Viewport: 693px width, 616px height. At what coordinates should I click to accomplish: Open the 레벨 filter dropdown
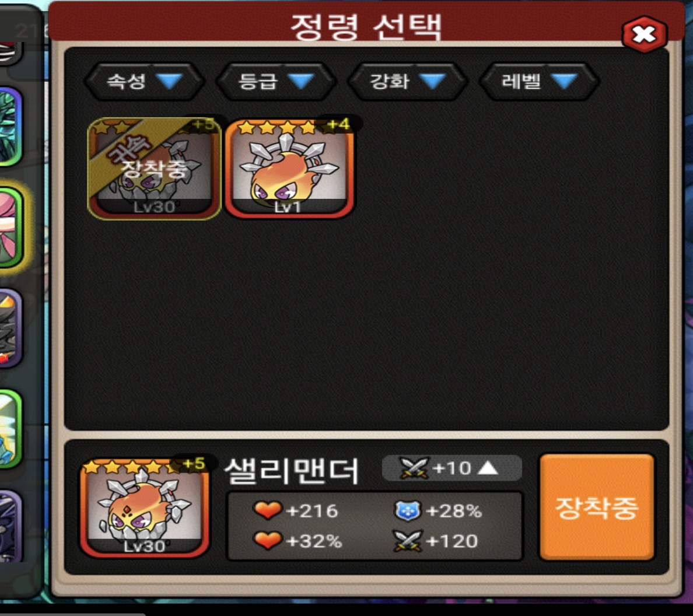(x=539, y=81)
